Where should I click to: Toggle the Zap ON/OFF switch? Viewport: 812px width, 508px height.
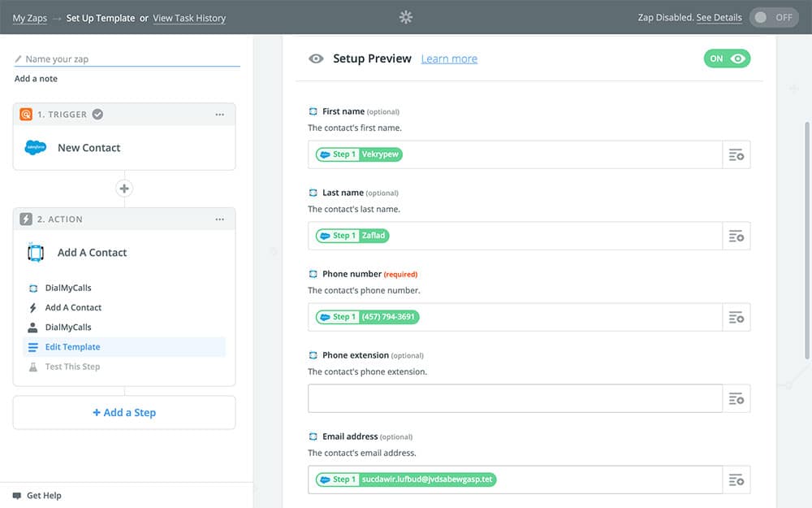click(773, 17)
